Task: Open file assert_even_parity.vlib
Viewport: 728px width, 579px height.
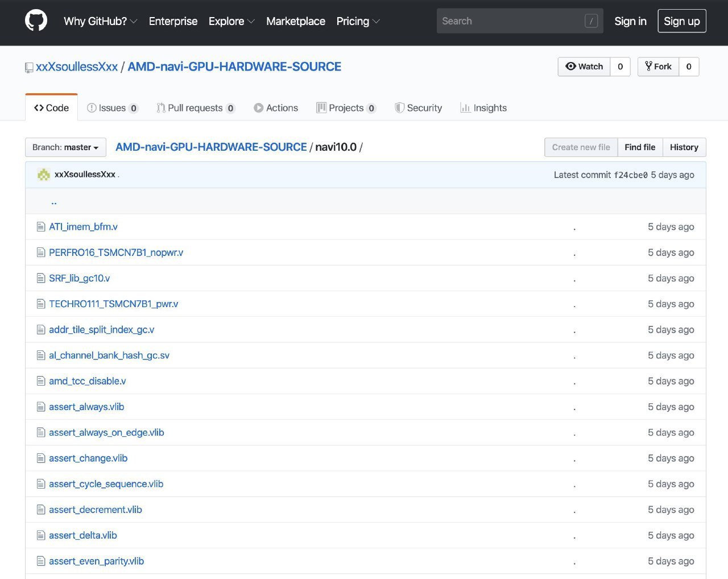Action: tap(96, 561)
